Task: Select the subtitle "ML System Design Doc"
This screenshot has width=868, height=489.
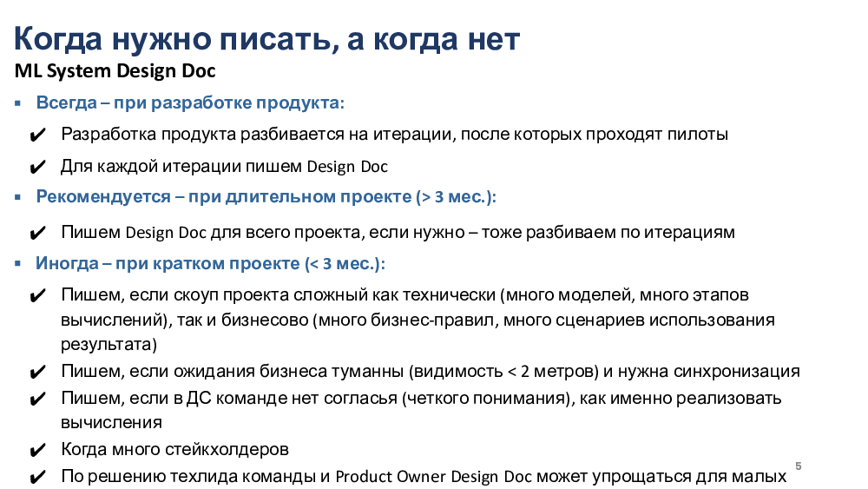Action: pos(115,71)
